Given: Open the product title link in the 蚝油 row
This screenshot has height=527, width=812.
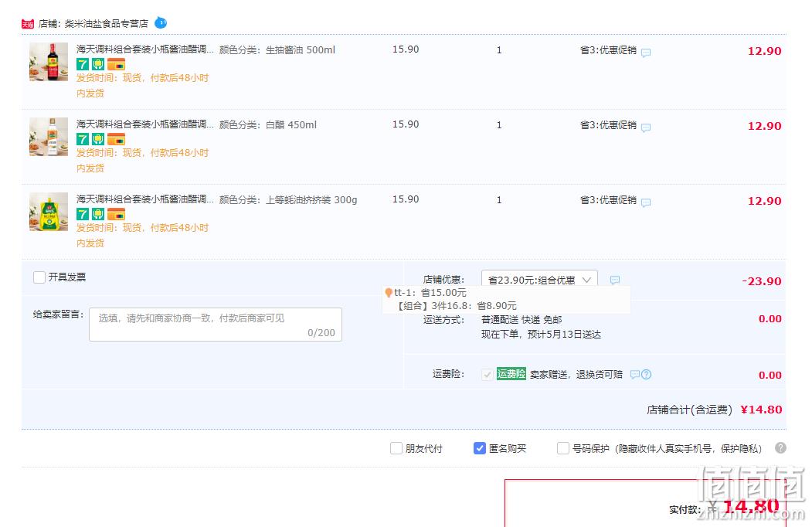Looking at the screenshot, I should point(145,199).
